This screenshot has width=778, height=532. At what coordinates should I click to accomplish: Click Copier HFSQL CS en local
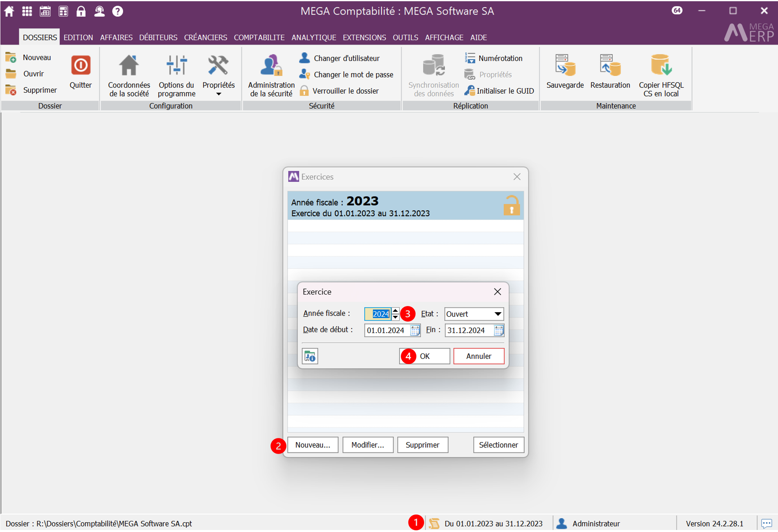pos(661,66)
